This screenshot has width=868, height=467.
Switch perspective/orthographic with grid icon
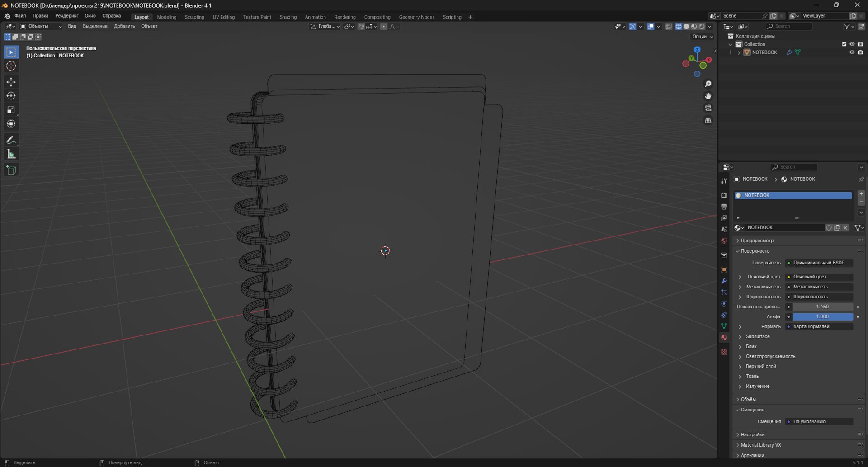708,121
